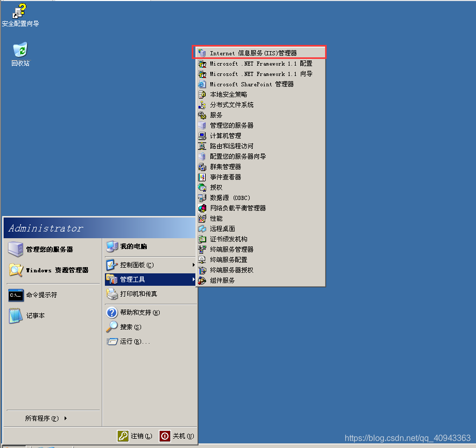Click the 服务 gears icon
This screenshot has width=476, height=448.
tap(202, 115)
